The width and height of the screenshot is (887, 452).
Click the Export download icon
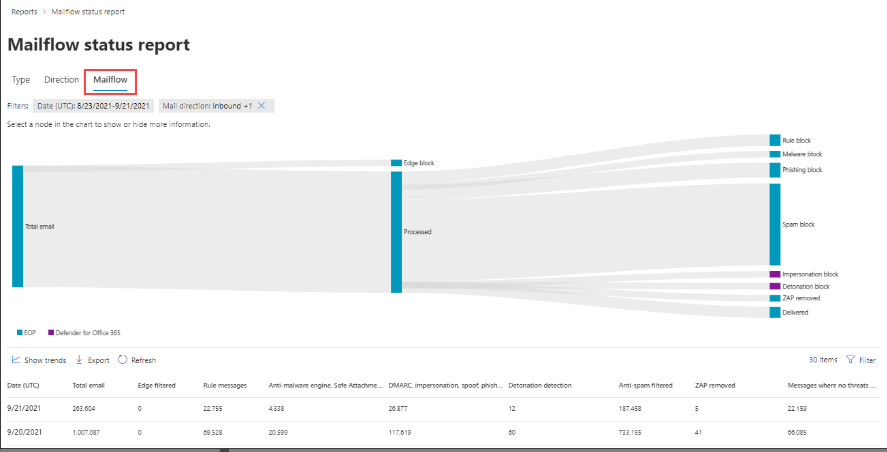[x=79, y=360]
